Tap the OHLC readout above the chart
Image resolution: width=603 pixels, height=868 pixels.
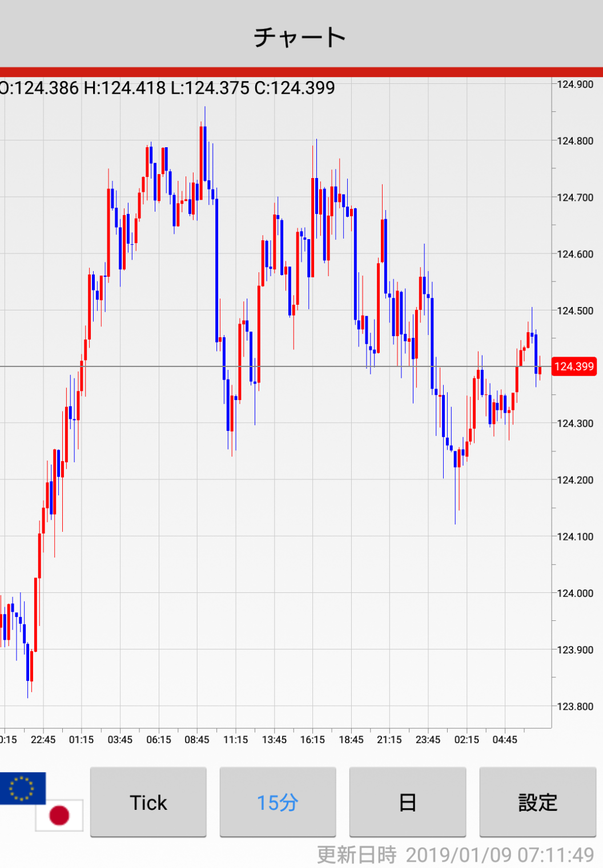click(167, 88)
